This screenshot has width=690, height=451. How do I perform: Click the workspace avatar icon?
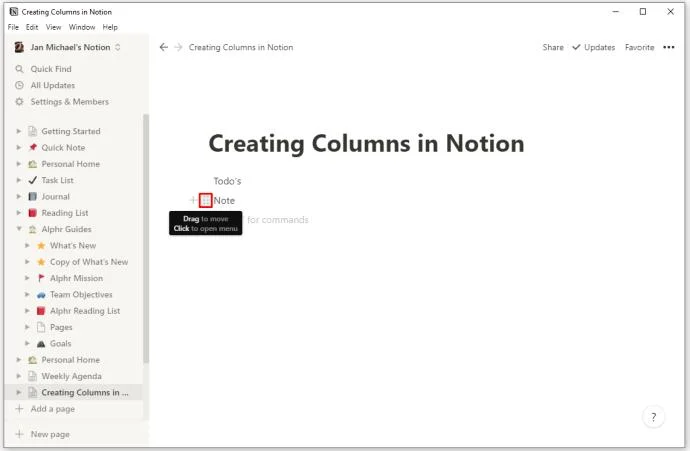click(x=19, y=47)
